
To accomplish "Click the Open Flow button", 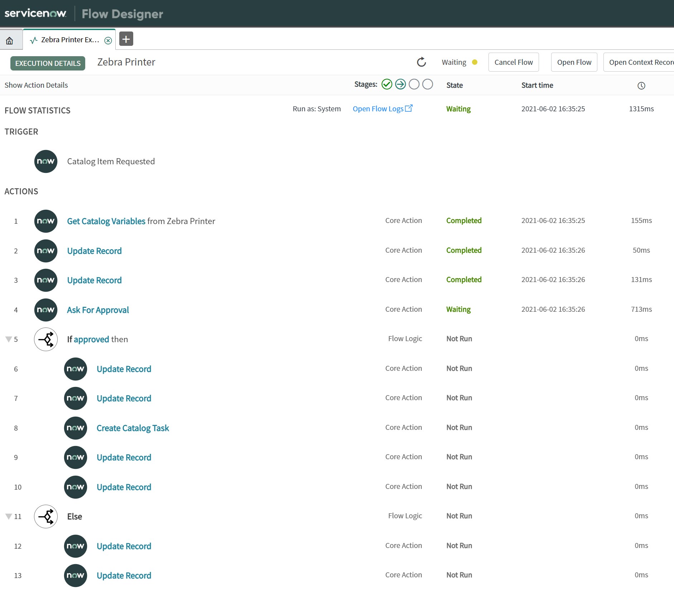I will point(574,62).
